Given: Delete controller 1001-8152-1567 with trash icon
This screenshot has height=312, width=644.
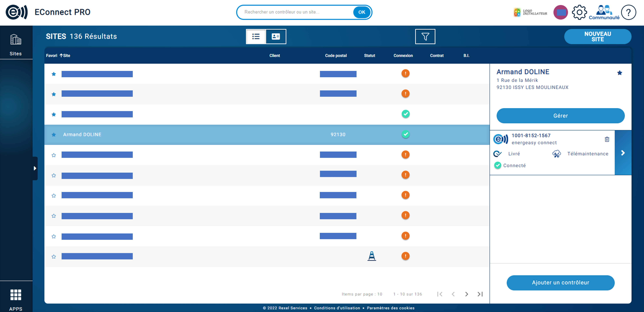Looking at the screenshot, I should coord(607,139).
